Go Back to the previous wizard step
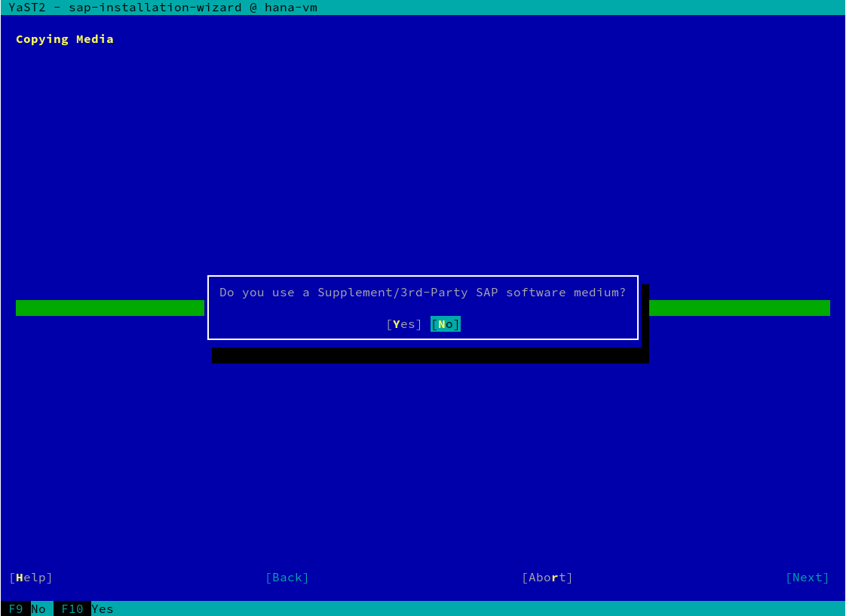 pyautogui.click(x=287, y=578)
